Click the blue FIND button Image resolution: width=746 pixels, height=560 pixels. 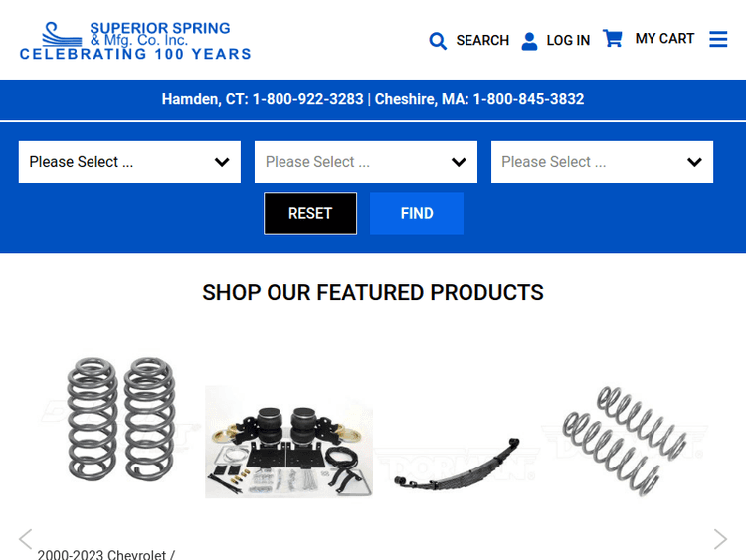tap(417, 213)
